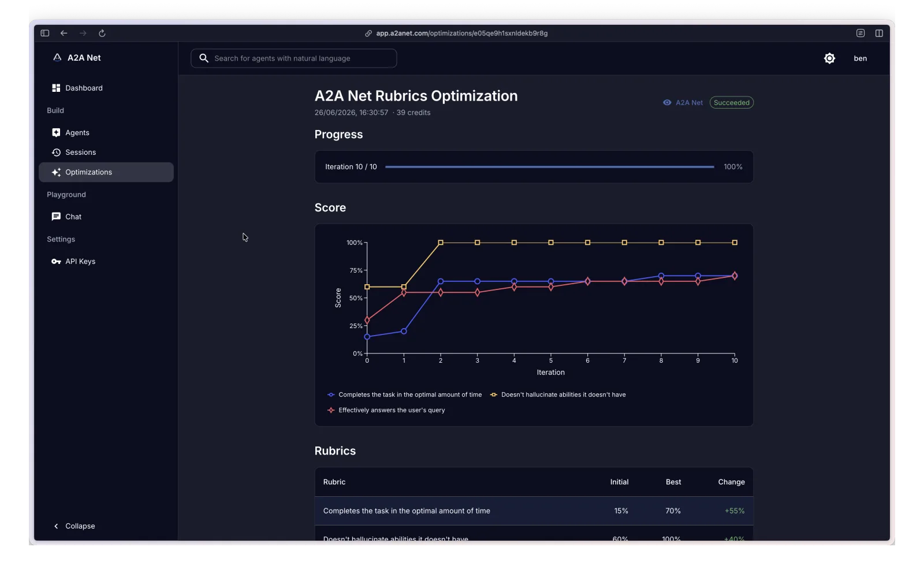Toggle 'Doesn't hallucinate abilities' legend series
Screen dimensions: 924x584
[x=558, y=395]
